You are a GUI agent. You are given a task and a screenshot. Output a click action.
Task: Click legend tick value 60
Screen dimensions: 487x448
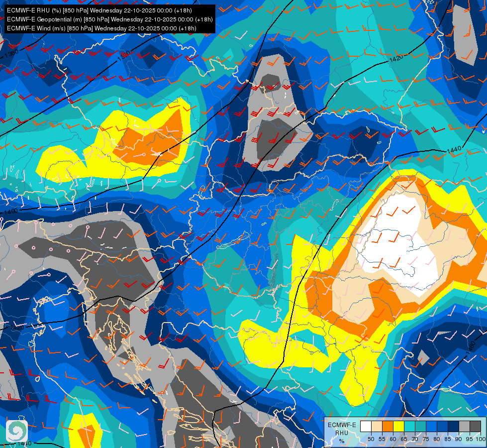point(393,440)
